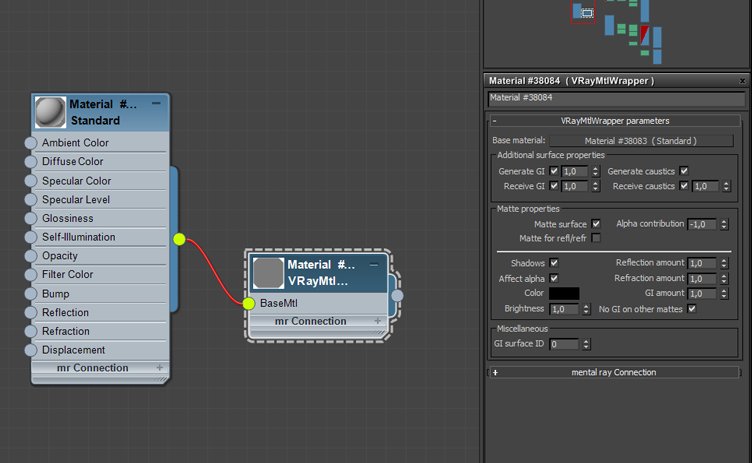Click the Generate GI spinner arrows
752x463 pixels.
595,171
